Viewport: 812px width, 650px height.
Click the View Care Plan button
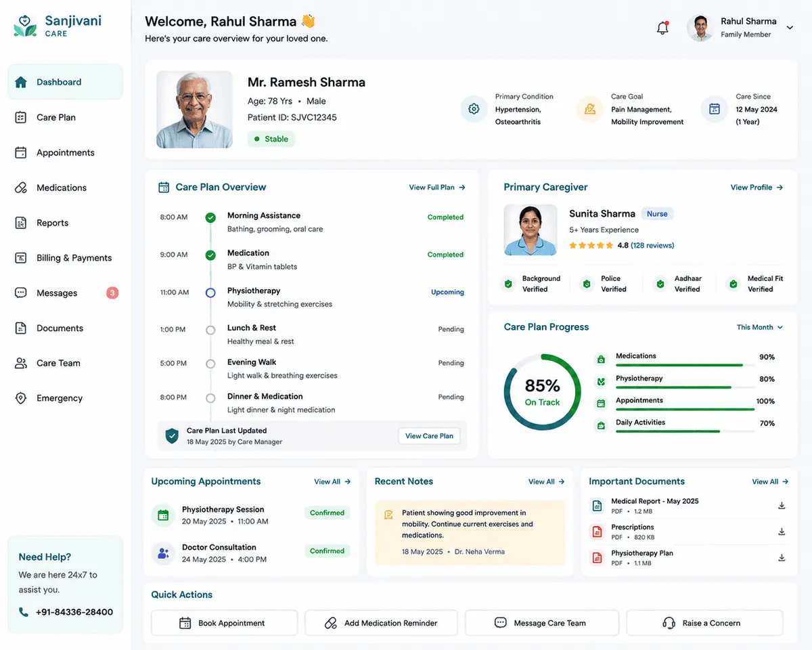[429, 436]
